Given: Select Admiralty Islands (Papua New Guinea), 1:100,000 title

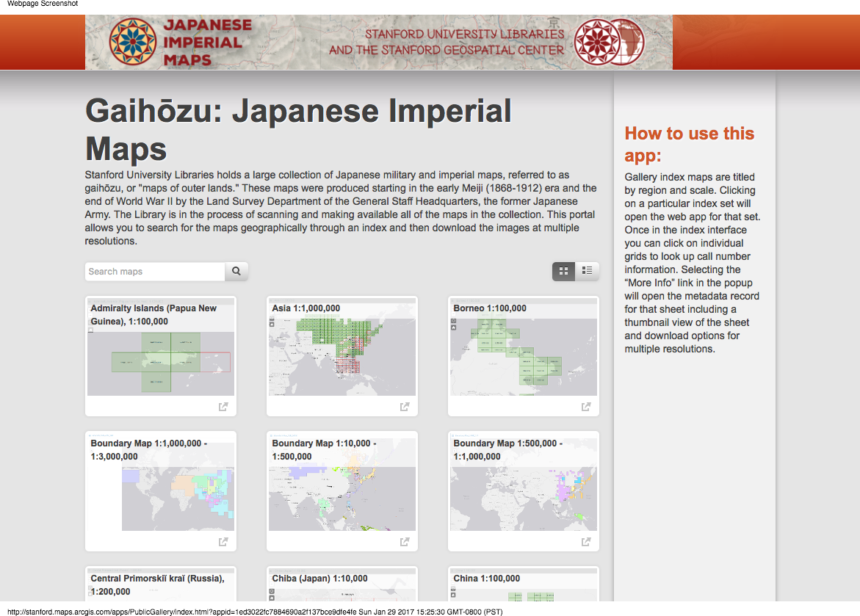Looking at the screenshot, I should [153, 315].
